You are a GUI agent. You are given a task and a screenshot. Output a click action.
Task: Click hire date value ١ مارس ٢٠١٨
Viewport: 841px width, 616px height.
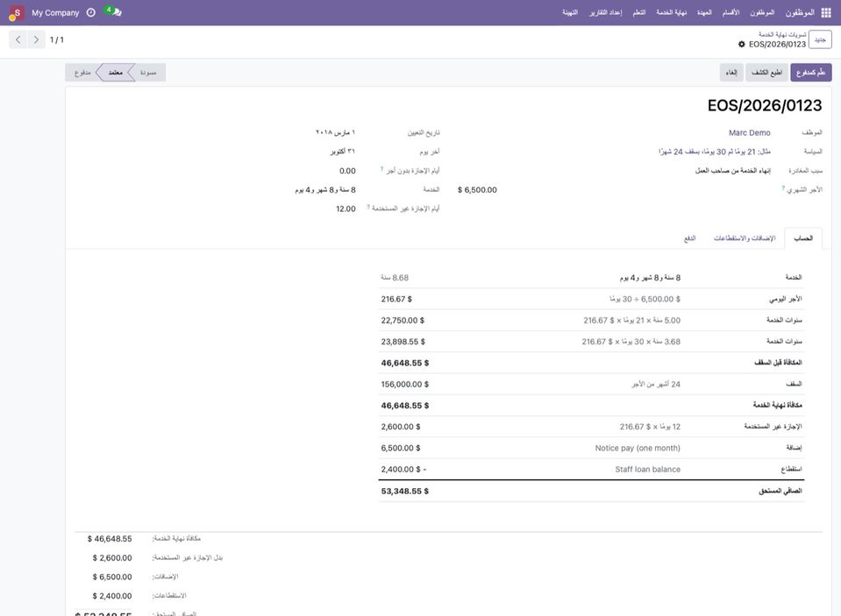pos(335,132)
